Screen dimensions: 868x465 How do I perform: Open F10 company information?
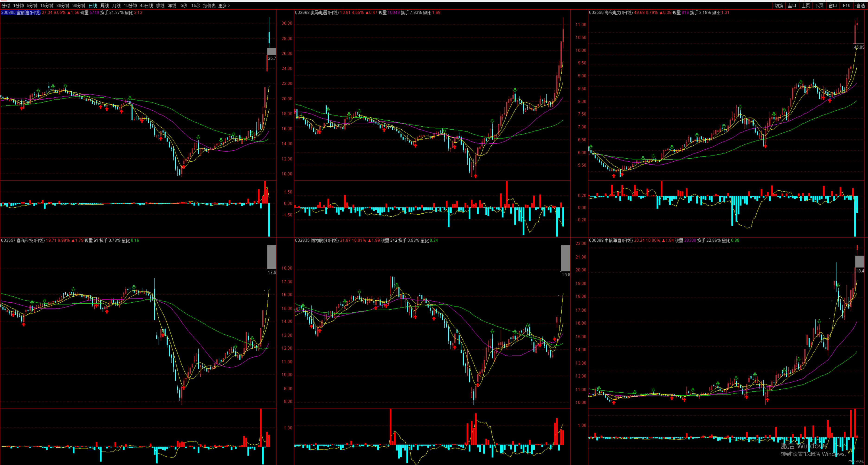tap(847, 6)
